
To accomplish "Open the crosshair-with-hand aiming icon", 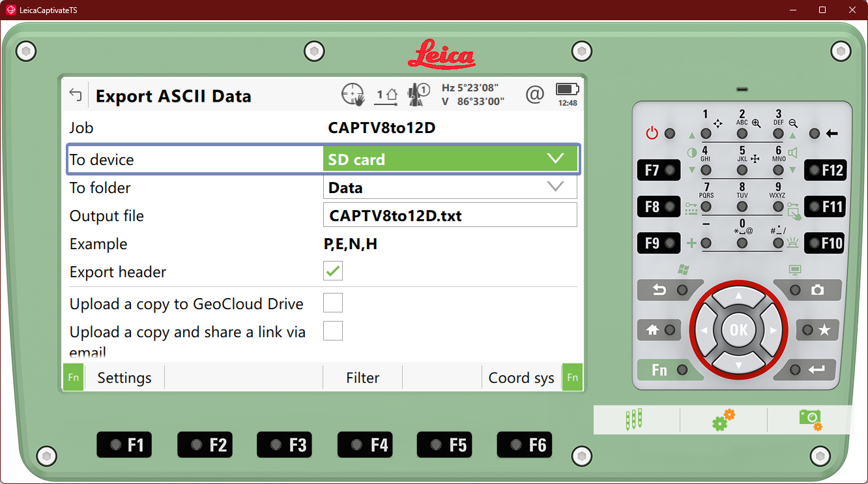I will click(x=353, y=95).
